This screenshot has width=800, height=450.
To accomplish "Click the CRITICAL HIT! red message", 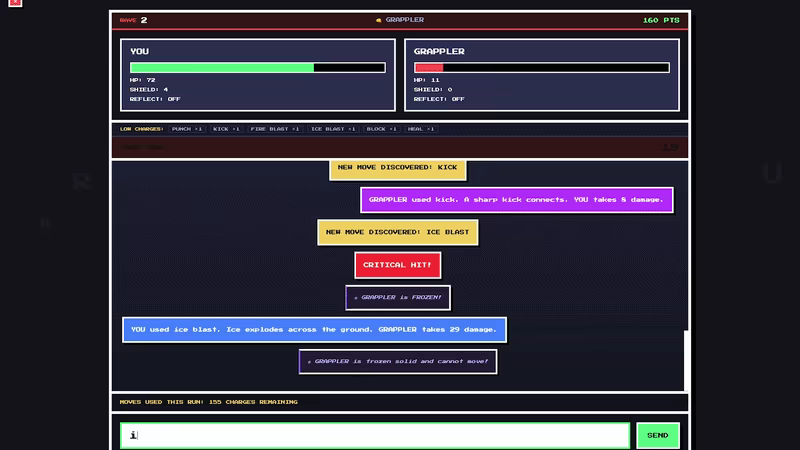I will pyautogui.click(x=397, y=265).
